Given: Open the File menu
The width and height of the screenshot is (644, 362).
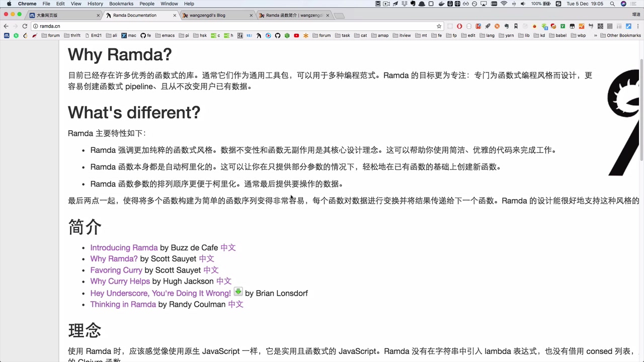Looking at the screenshot, I should (x=46, y=4).
